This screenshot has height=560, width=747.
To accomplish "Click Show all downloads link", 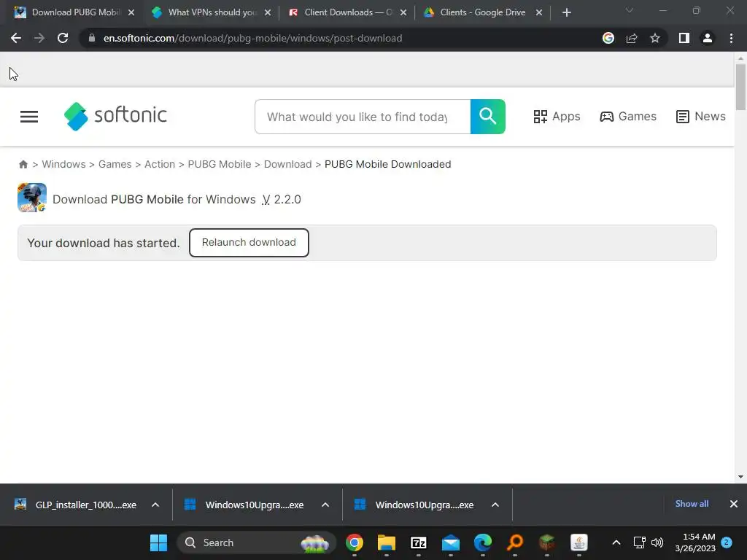I will [x=692, y=504].
